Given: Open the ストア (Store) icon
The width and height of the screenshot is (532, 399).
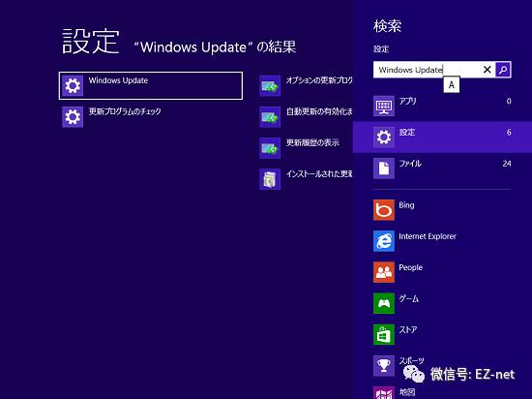Looking at the screenshot, I should tap(384, 334).
